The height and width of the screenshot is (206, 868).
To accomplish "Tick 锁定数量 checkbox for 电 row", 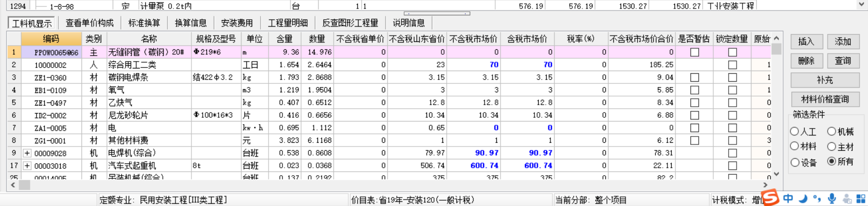I will [732, 128].
